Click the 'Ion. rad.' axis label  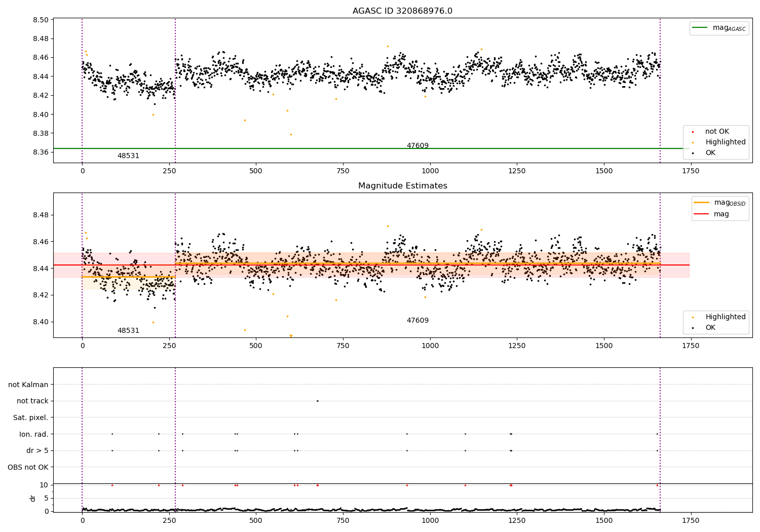point(33,434)
